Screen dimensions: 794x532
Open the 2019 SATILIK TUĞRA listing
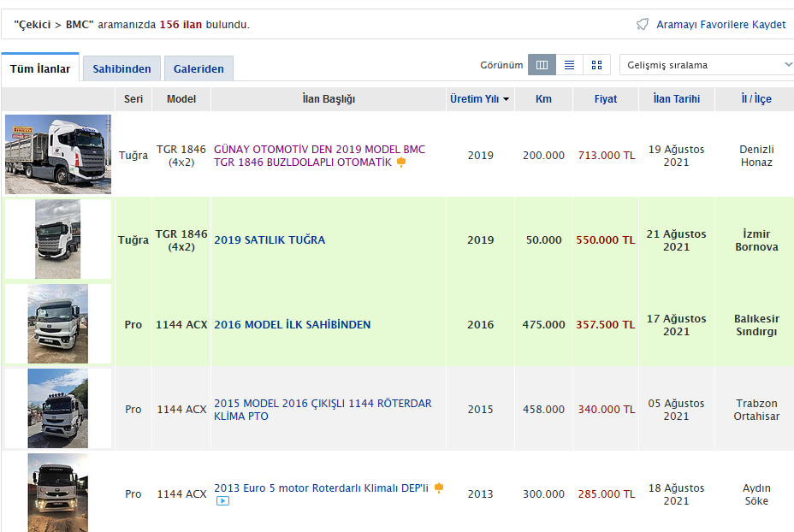click(x=270, y=240)
